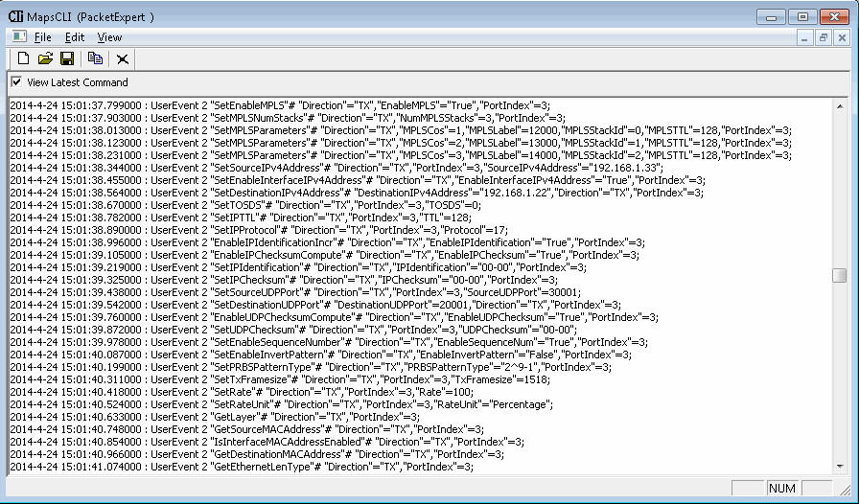Select the "GetEthernetLenType" log line
Screen dimensions: 859x504
(x=242, y=467)
